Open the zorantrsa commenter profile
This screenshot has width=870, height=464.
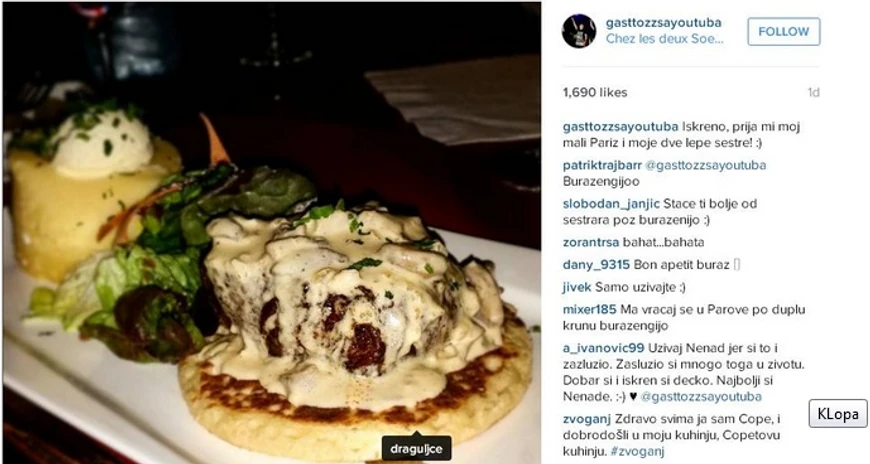pos(590,243)
